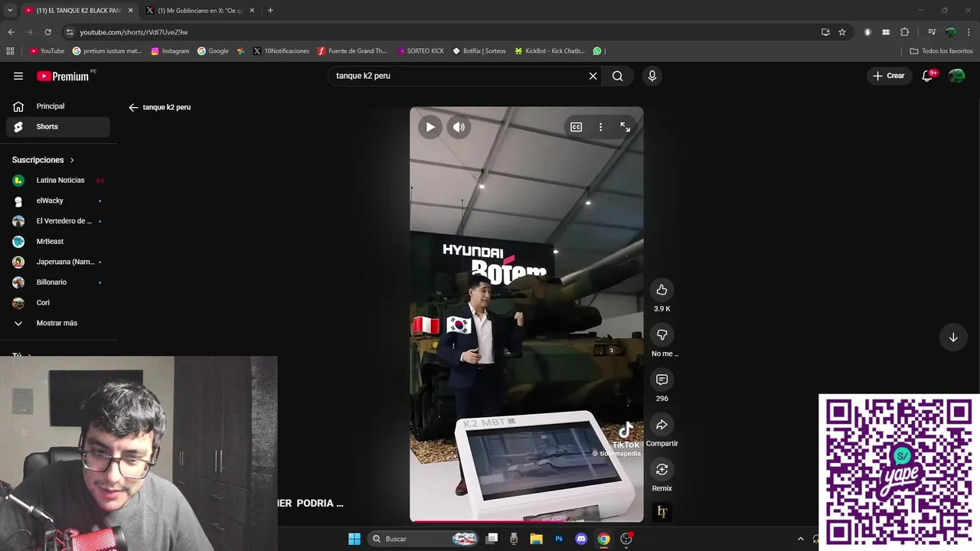Open Discord from taskbar
The width and height of the screenshot is (980, 551).
581,539
